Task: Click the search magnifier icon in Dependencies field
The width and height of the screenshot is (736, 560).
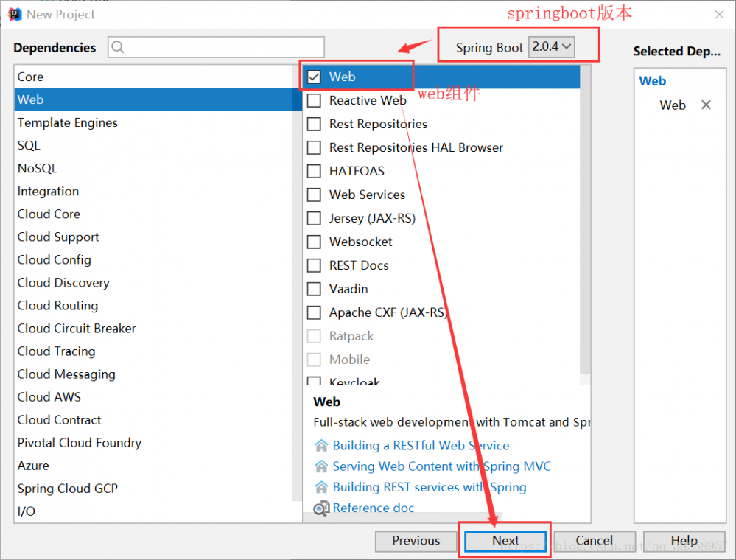Action: (x=118, y=47)
